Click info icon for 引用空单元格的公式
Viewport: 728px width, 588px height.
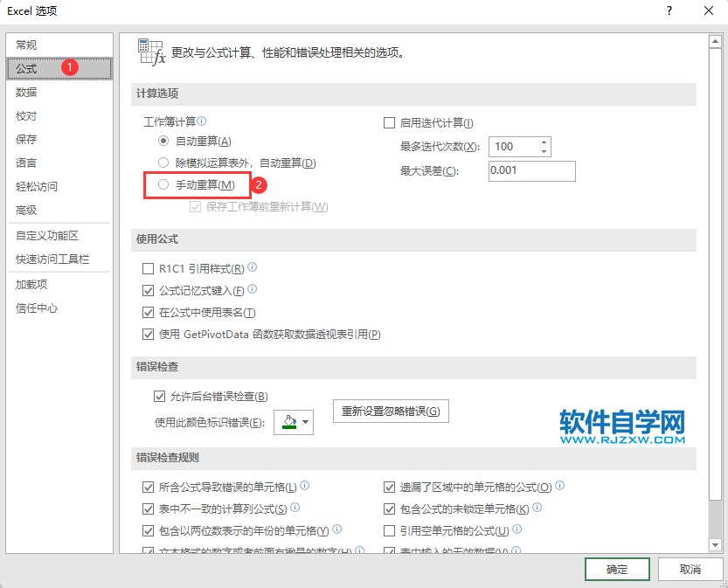tap(517, 529)
